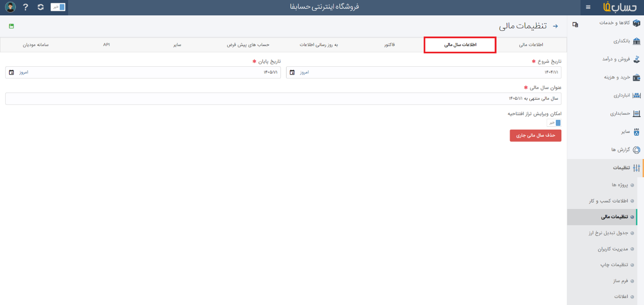Click امروز in تاریخ شروع field
644x305 pixels.
coord(305,72)
